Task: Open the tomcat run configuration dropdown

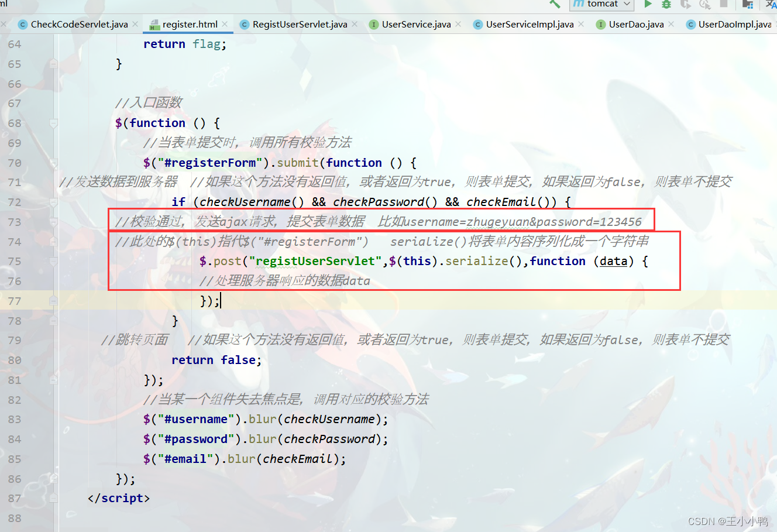Action: (602, 4)
